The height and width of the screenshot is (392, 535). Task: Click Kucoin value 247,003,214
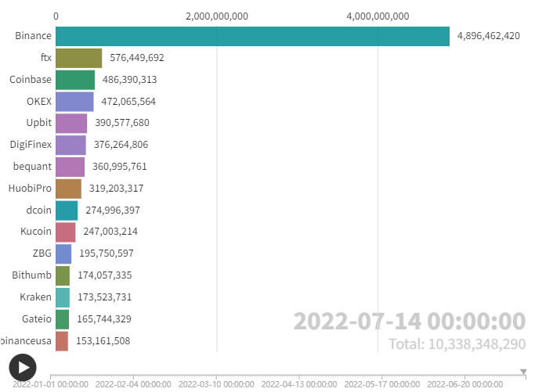click(x=110, y=232)
